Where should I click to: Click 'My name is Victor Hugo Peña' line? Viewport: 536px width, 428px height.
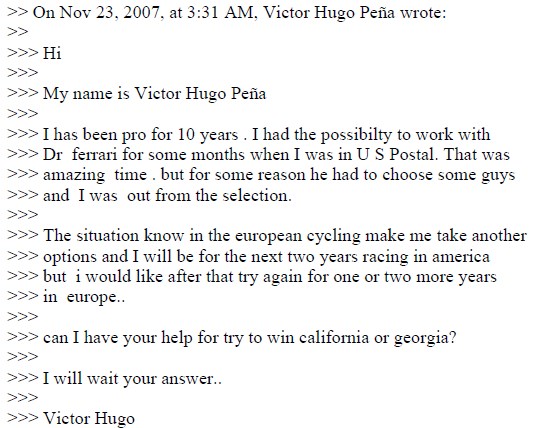pyautogui.click(x=155, y=94)
